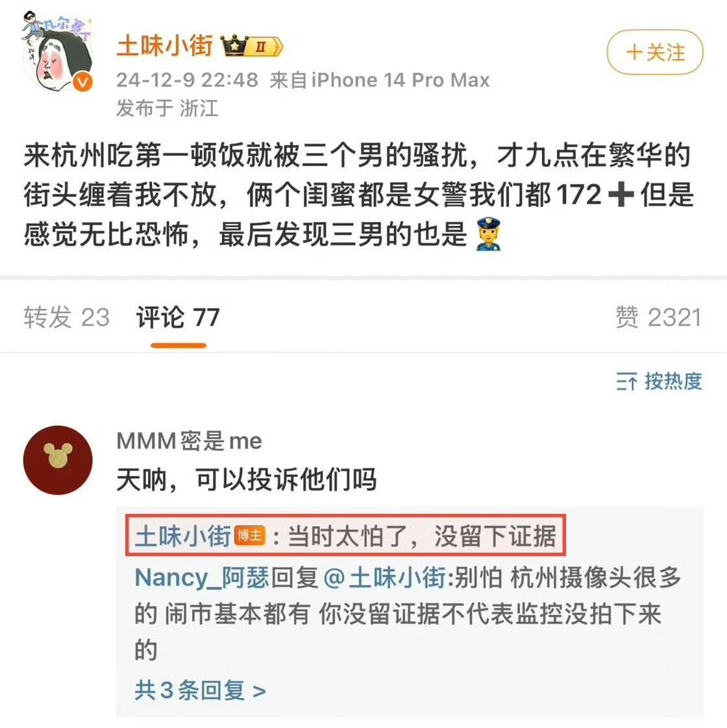Image resolution: width=727 pixels, height=728 pixels.
Task: Click the 发布于 浙江 location text
Action: [x=167, y=108]
